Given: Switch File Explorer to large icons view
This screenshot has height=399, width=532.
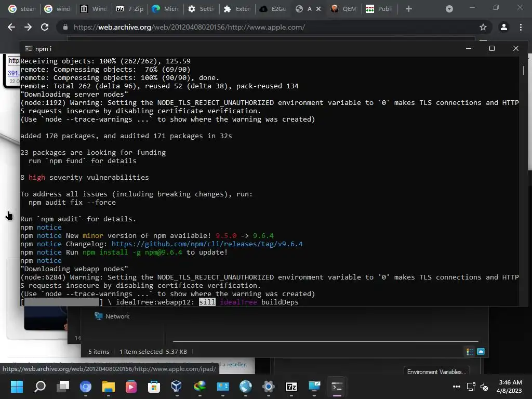Looking at the screenshot, I should click(x=481, y=352).
